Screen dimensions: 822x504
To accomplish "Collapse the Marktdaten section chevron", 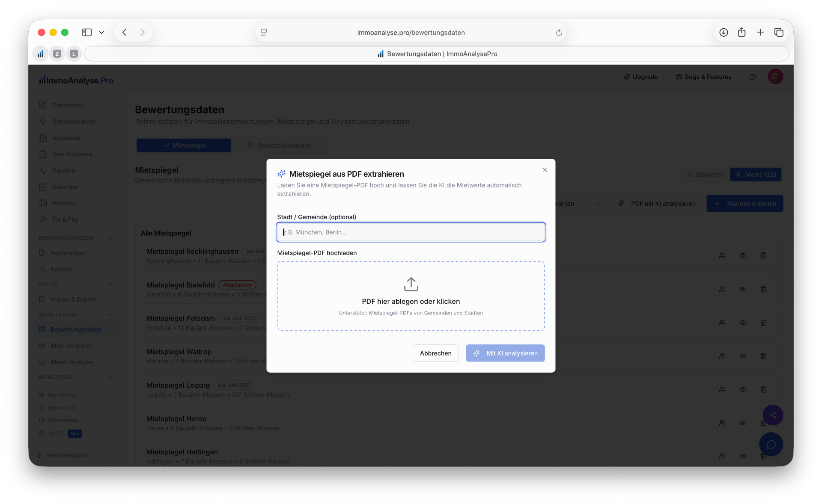I will 110,314.
